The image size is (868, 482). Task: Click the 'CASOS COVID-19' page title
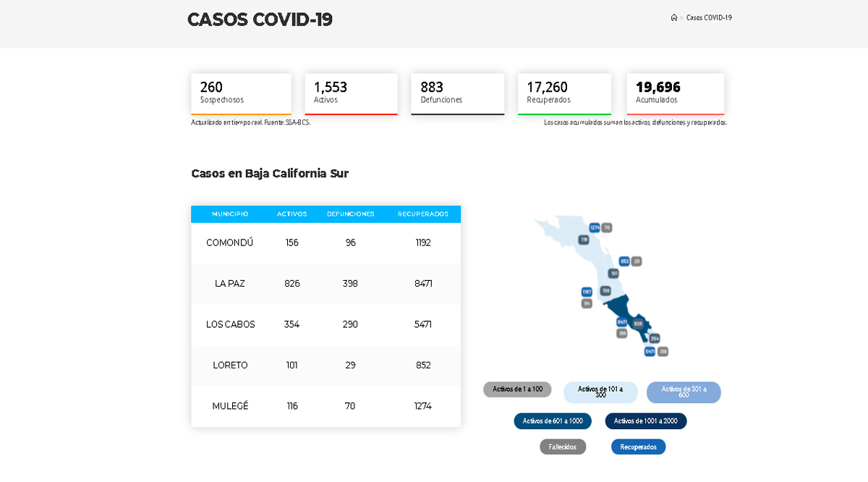260,20
